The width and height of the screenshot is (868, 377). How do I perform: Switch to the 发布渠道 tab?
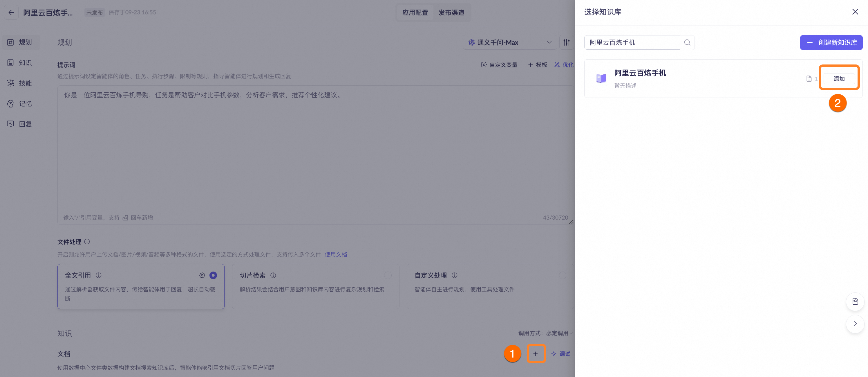pyautogui.click(x=451, y=12)
